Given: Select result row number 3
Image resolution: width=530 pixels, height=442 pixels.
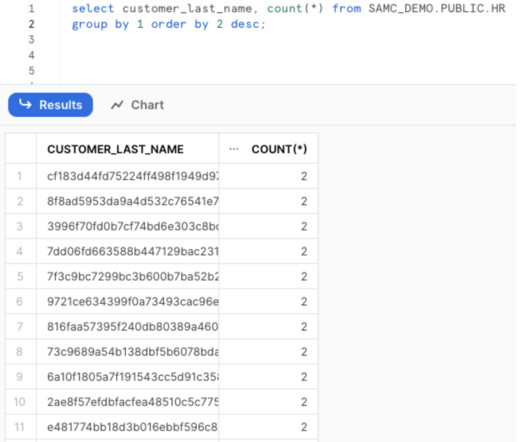Looking at the screenshot, I should click(20, 226).
